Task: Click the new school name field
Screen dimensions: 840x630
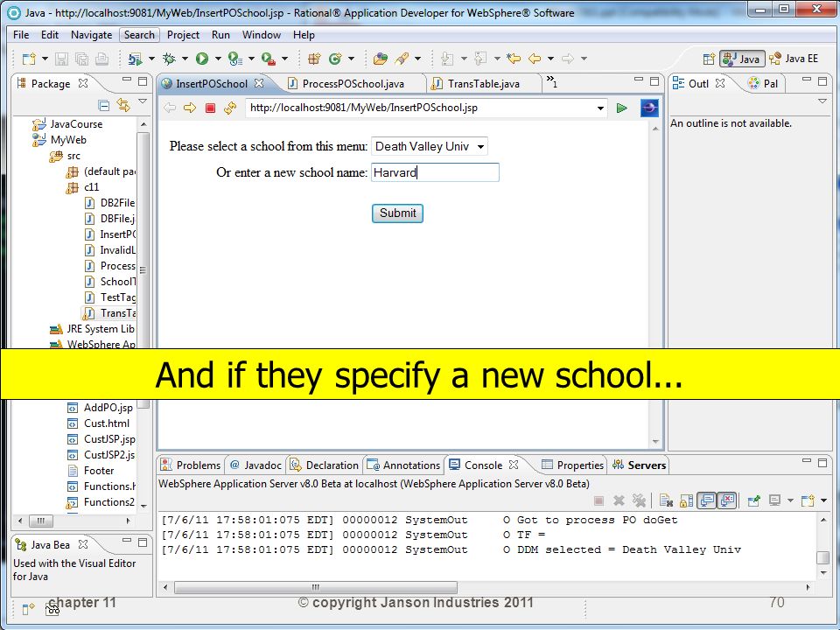Action: pyautogui.click(x=435, y=172)
